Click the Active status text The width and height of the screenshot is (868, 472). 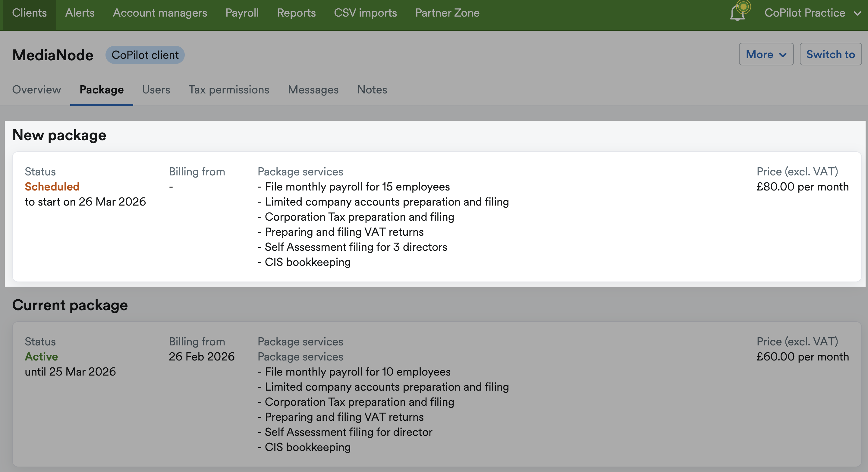[x=41, y=357]
